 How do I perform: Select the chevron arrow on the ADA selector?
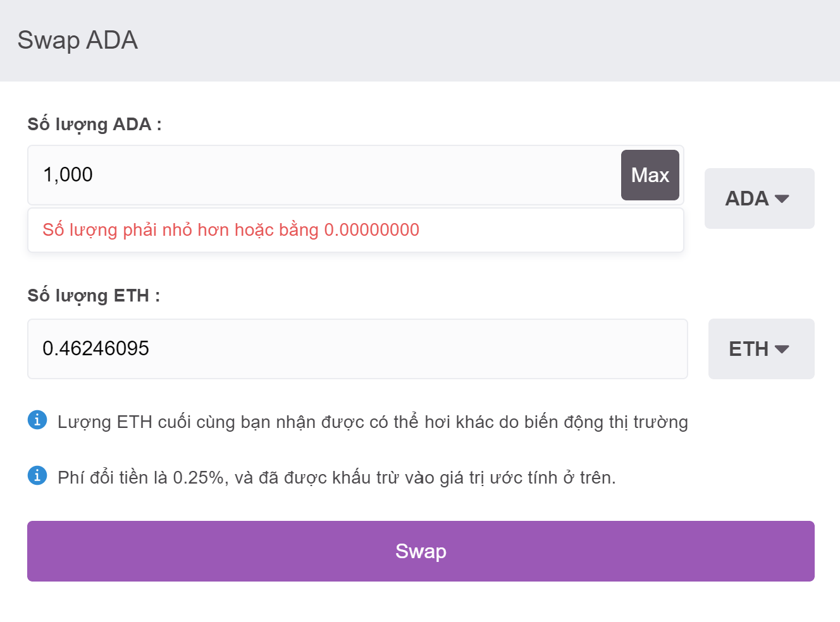[783, 198]
